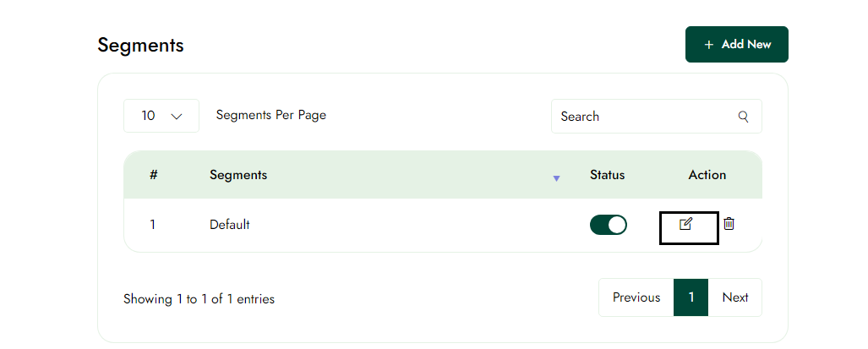
Task: Edit the Default segment
Action: pos(686,224)
